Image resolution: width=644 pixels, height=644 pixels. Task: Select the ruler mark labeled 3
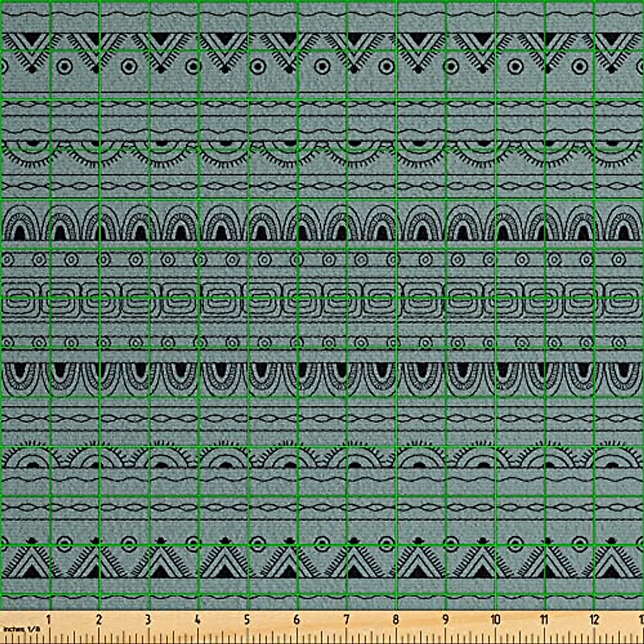pyautogui.click(x=148, y=619)
